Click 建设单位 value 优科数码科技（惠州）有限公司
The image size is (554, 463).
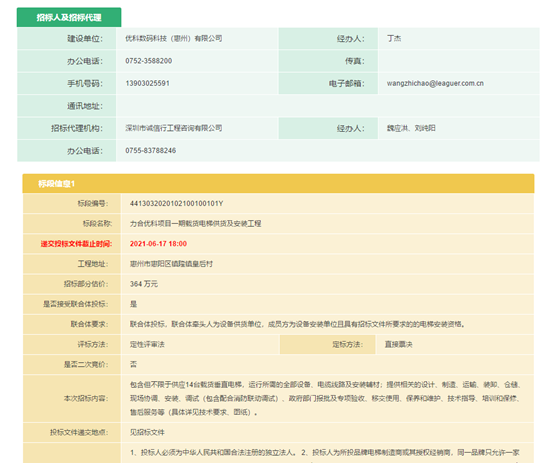tap(174, 39)
